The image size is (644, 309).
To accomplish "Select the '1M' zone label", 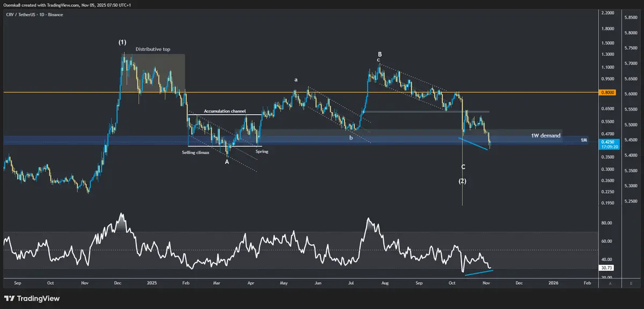I will (584, 140).
